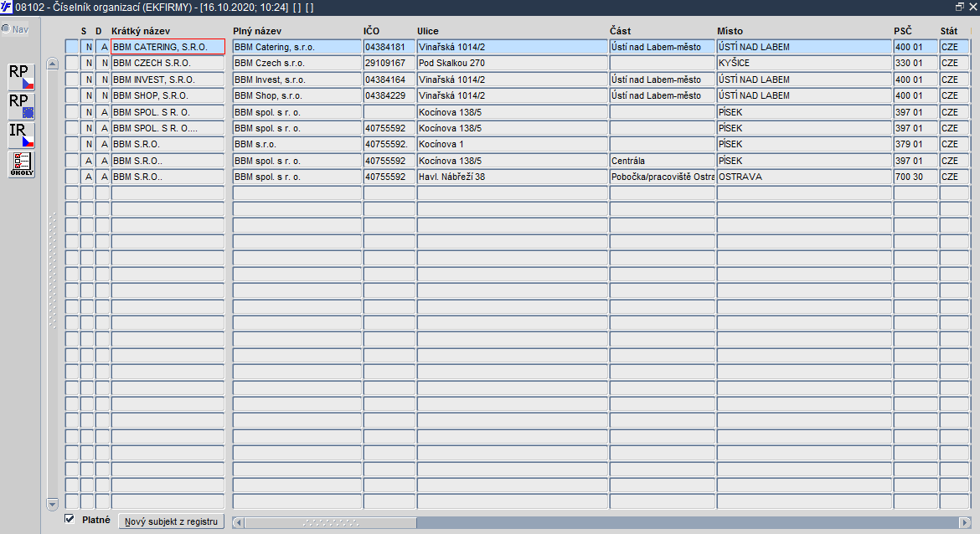This screenshot has height=534, width=980.
Task: Click full name BBM Invest, s.r.o.
Action: point(297,80)
